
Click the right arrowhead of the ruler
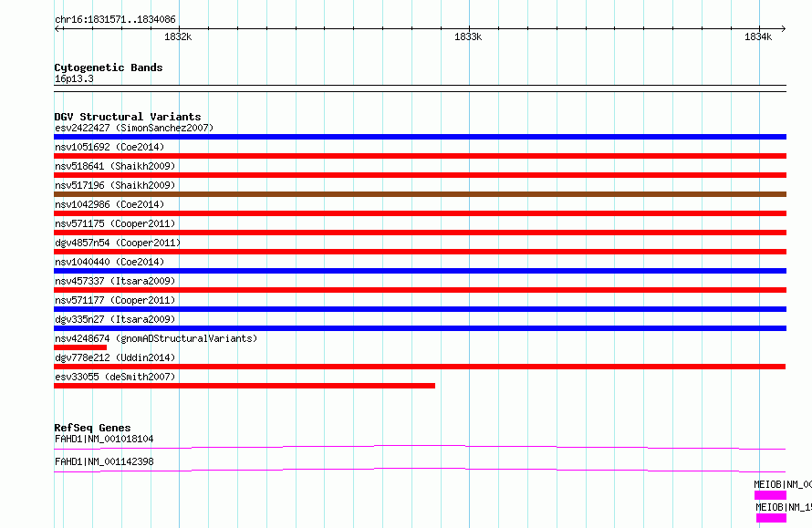click(783, 29)
